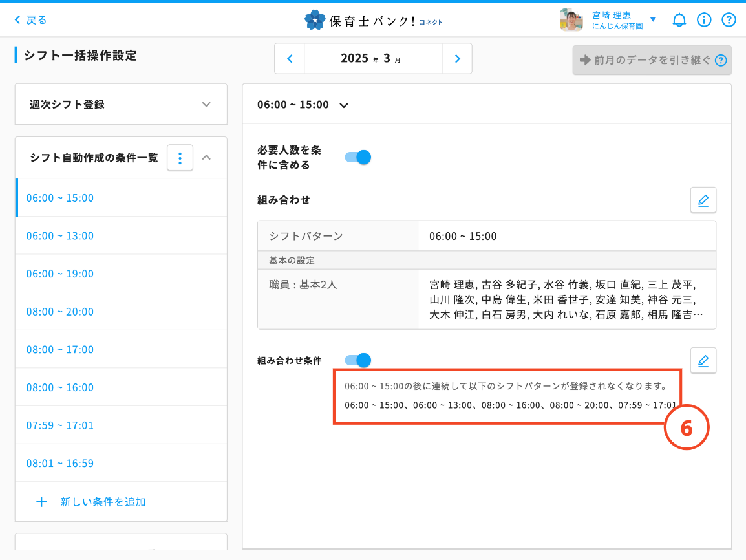
Task: Click the notification bell icon
Action: click(679, 20)
